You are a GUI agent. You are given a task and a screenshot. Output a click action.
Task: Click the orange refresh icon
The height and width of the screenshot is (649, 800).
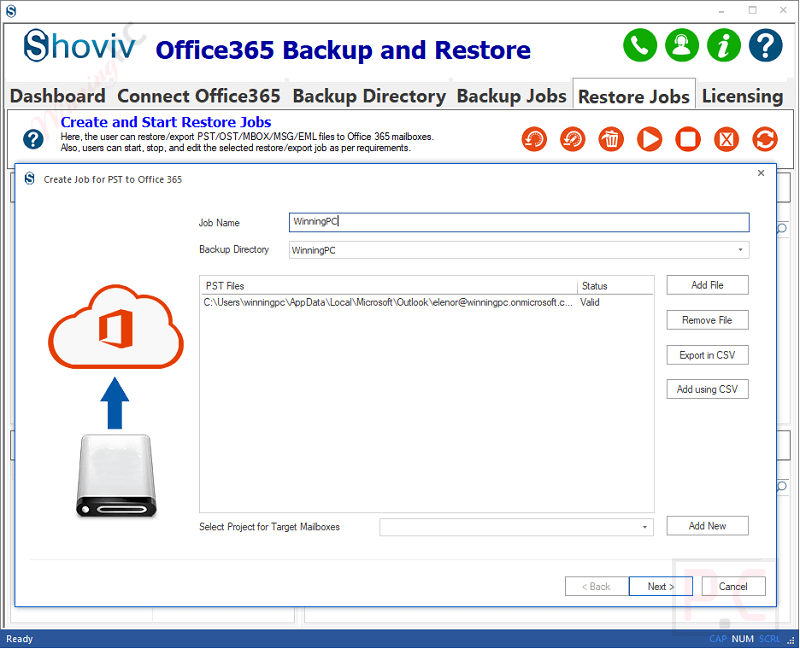click(765, 139)
